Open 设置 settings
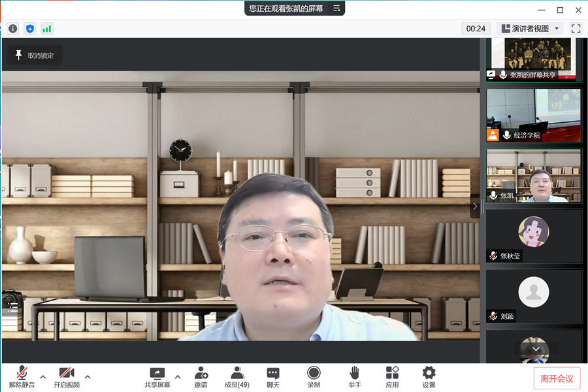Viewport: 588px width, 392px height. click(x=429, y=377)
